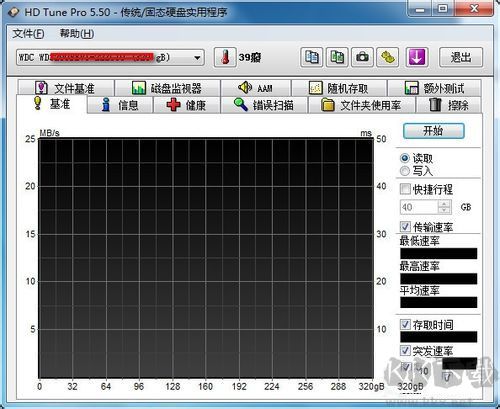
Task: Toggle the 存取时间 checkbox
Action: pos(405,324)
